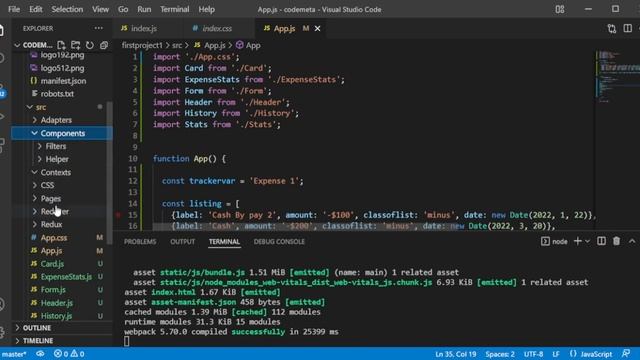This screenshot has width=640, height=360.
Task: Click the eye icon in status bar
Action: click(40, 354)
